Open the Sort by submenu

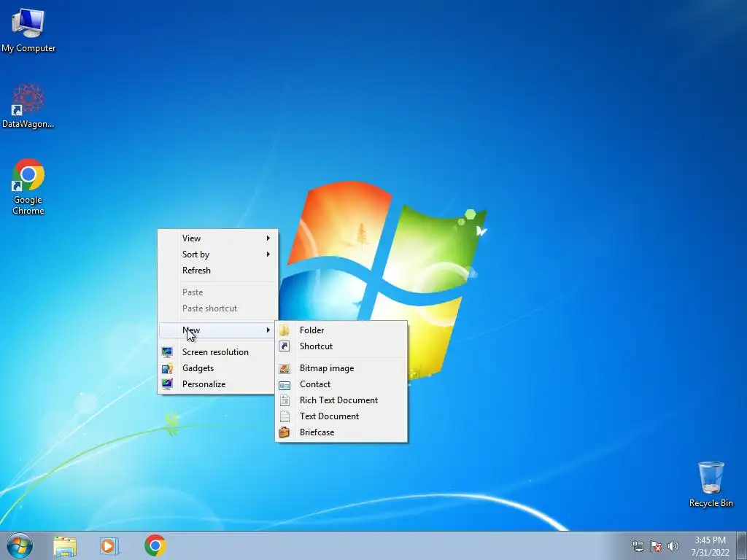coord(217,254)
